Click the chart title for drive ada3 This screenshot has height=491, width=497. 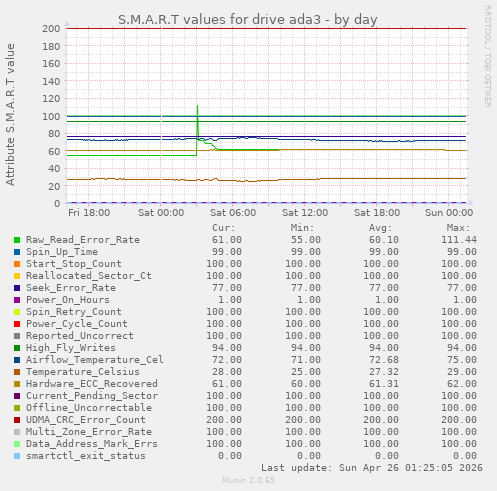tap(248, 20)
